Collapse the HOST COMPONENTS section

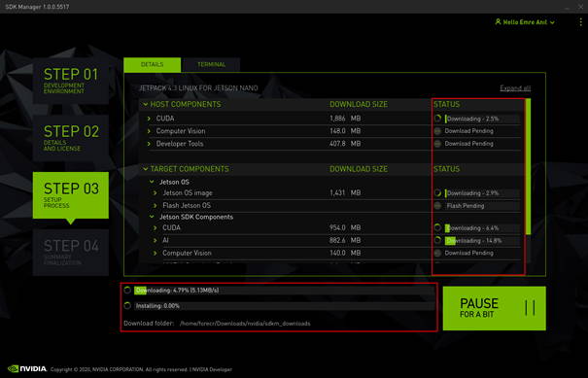click(145, 104)
